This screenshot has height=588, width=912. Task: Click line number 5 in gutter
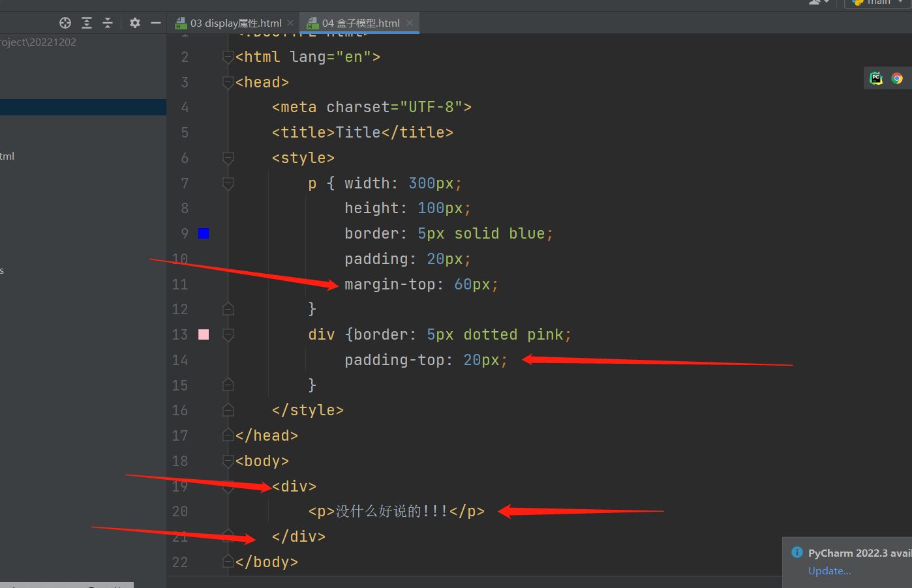pos(185,132)
